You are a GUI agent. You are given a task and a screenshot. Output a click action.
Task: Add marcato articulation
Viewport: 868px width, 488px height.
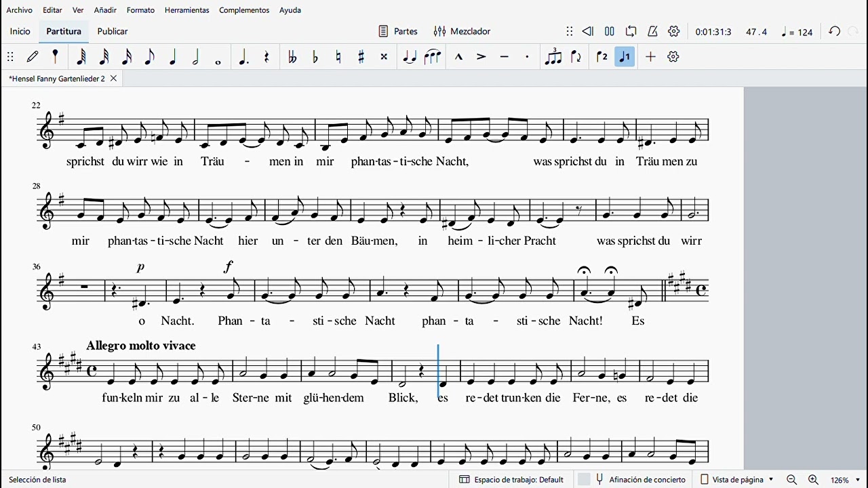[458, 57]
